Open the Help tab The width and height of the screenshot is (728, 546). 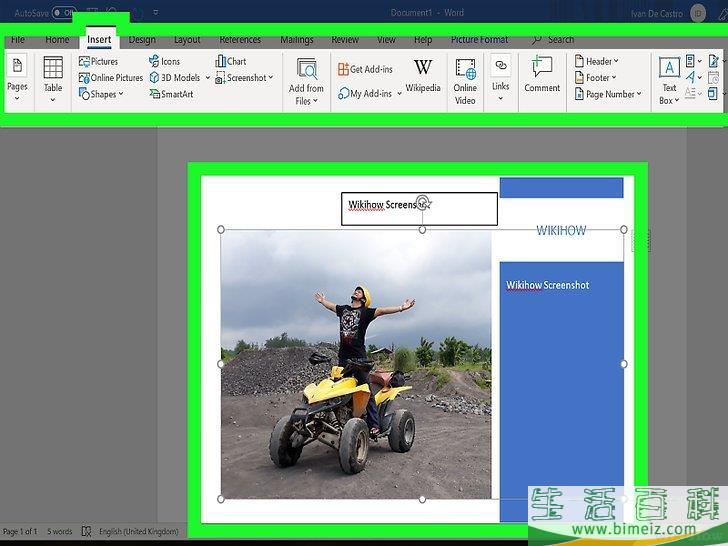(423, 40)
